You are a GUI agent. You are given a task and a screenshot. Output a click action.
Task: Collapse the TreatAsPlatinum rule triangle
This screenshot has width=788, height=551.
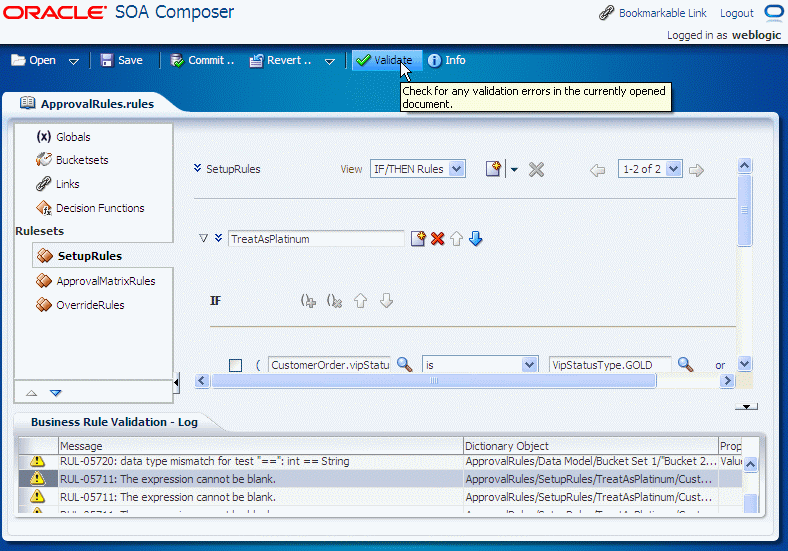[203, 238]
